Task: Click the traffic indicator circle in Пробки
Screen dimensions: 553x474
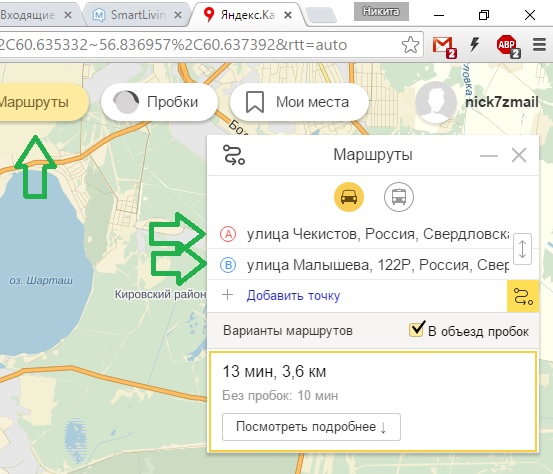Action: [126, 102]
